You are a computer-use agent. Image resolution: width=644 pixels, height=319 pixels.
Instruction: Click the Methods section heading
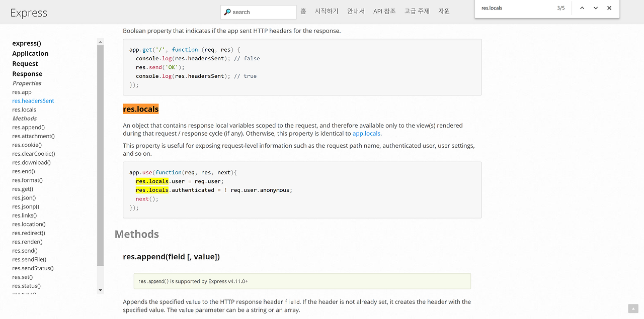click(x=137, y=234)
